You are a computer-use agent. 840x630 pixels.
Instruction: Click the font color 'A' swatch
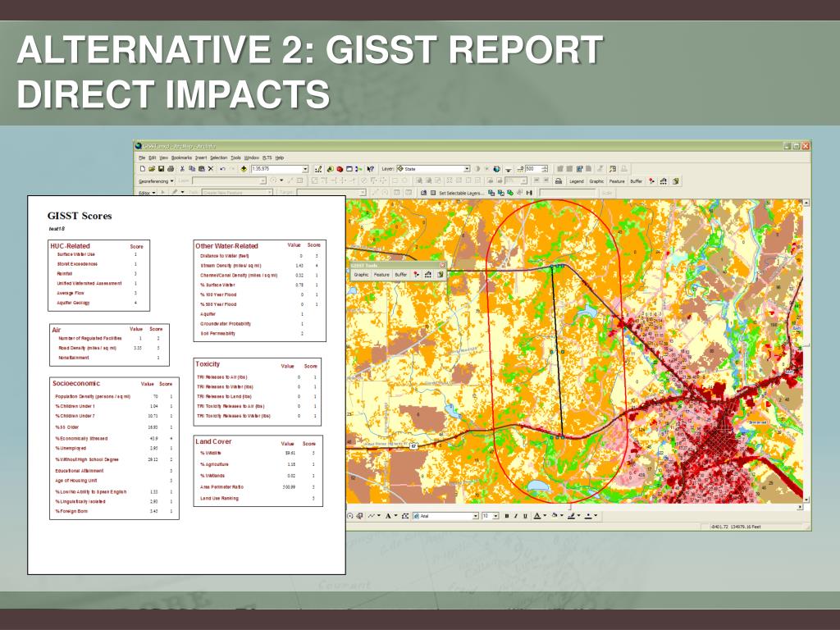pos(537,516)
